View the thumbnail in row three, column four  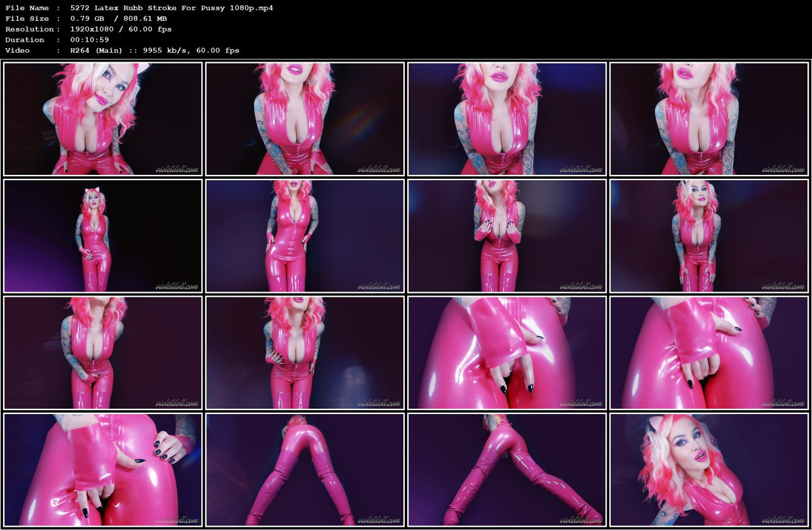709,352
